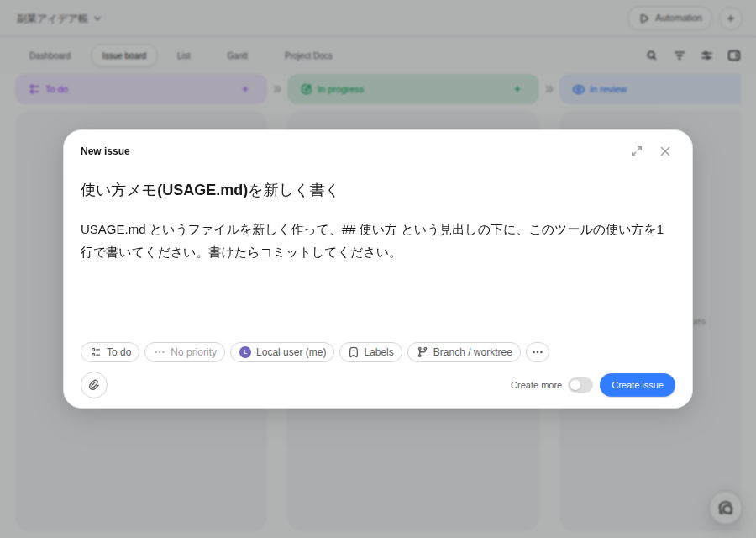Viewport: 756px width, 538px height.
Task: Open the To do status dropdown
Action: tap(110, 352)
